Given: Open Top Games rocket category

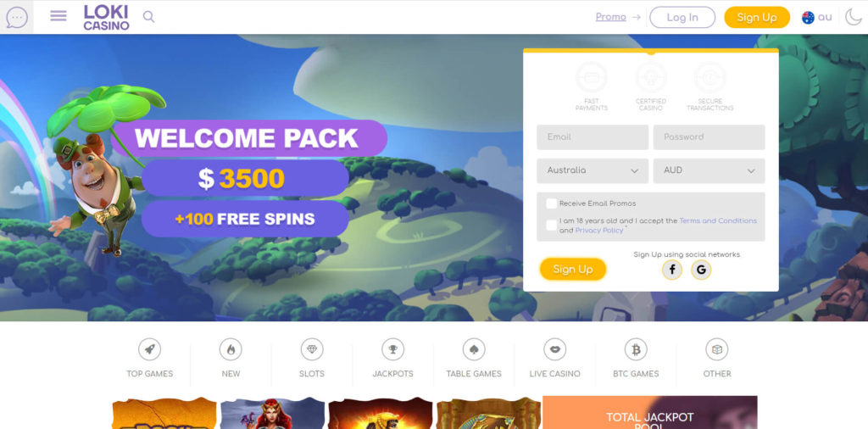Looking at the screenshot, I should (x=149, y=358).
